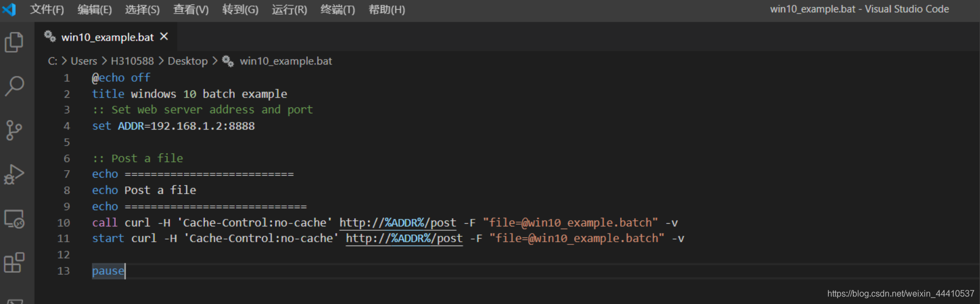Click the ':: Set web server address' comment
Viewport: 980px width, 304px height.
[x=202, y=110]
